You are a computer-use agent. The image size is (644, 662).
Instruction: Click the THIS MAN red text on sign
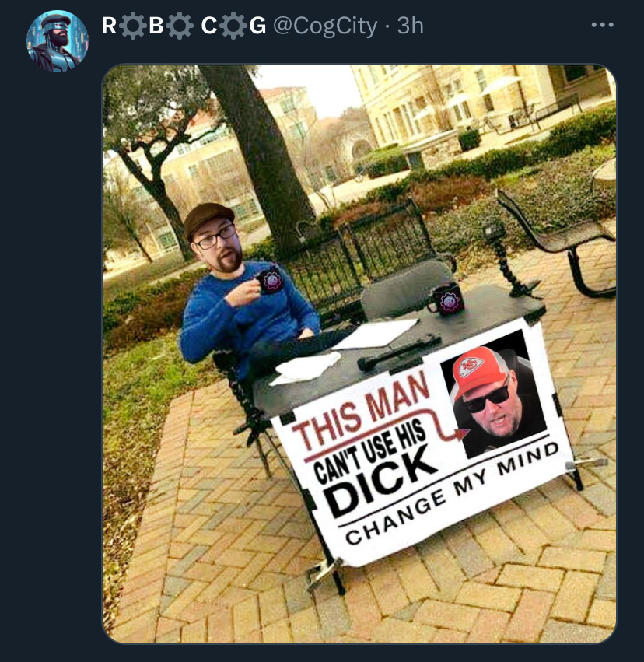point(361,412)
